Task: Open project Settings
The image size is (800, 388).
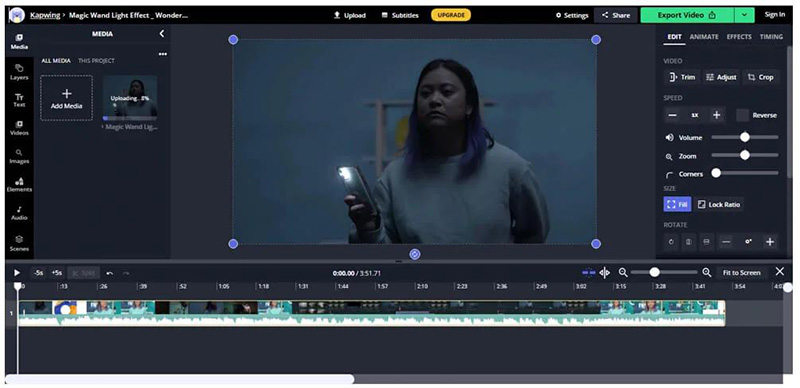Action: pyautogui.click(x=572, y=15)
